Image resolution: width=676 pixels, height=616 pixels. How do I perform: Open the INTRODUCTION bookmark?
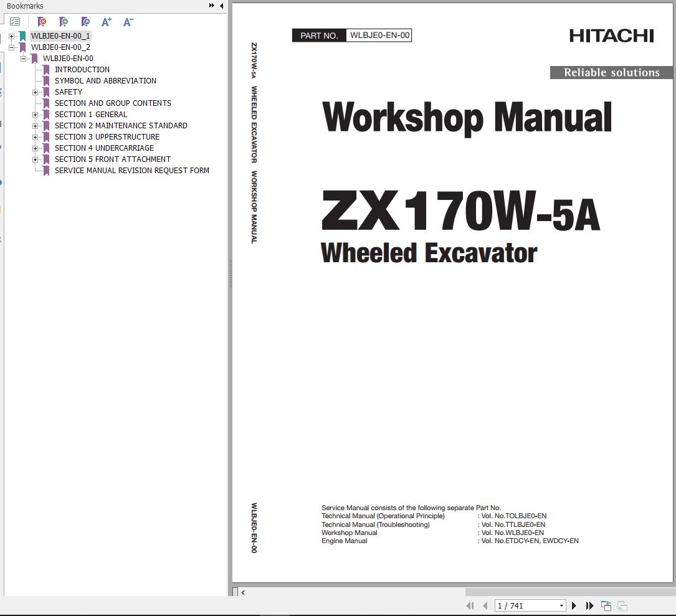click(x=82, y=70)
